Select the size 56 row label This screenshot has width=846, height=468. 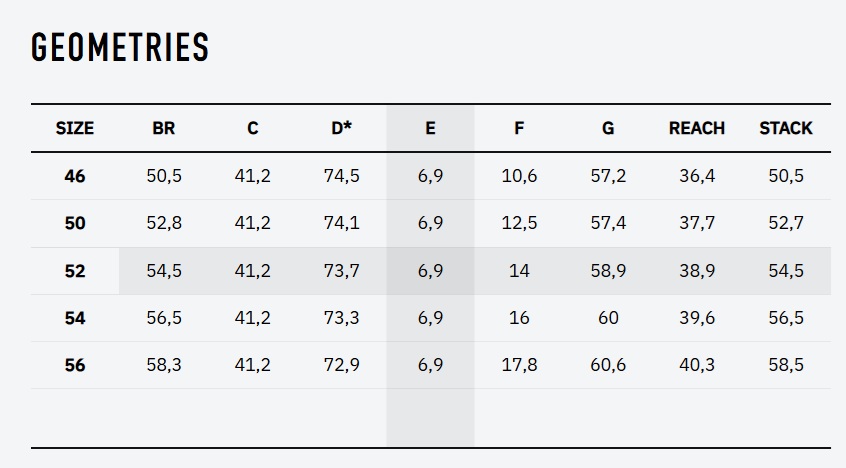(x=75, y=365)
